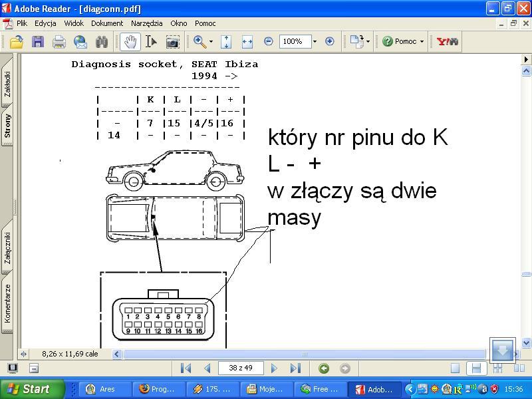Switch to the Free ... taskbar item
Image resolution: width=532 pixels, height=399 pixels.
pos(320,389)
